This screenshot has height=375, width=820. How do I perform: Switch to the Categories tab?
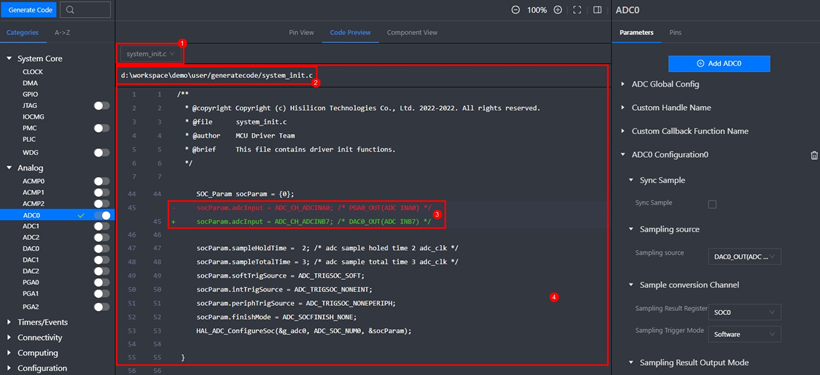point(22,32)
